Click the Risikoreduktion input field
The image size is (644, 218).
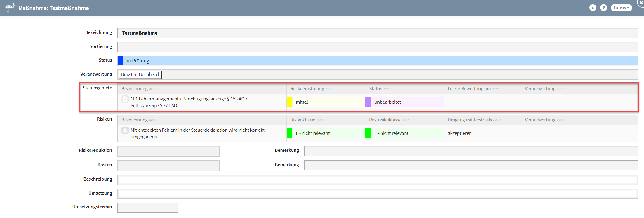click(x=168, y=151)
